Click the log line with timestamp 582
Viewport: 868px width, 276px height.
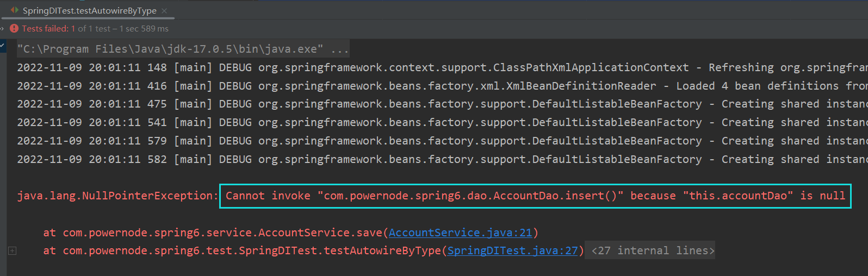point(442,159)
